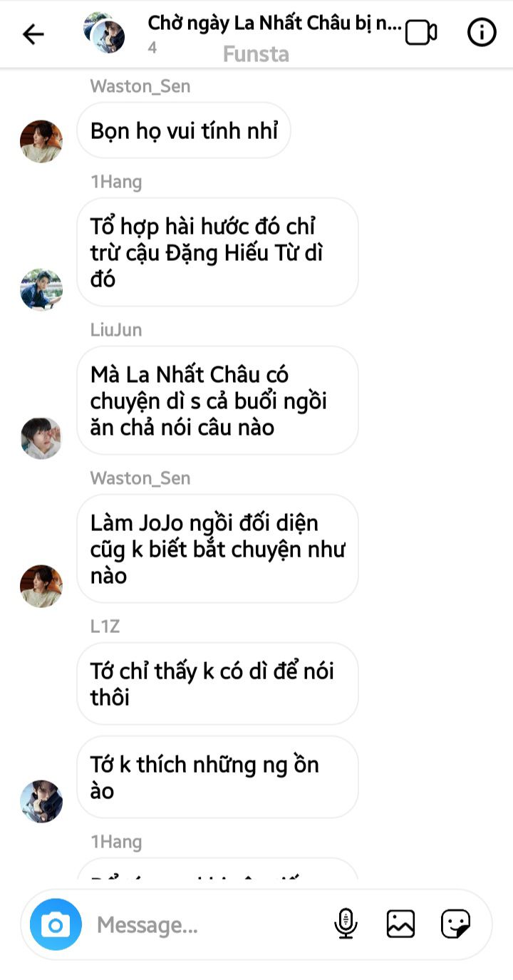This screenshot has width=513, height=980.
Task: Open the blue camera button
Action: 56,924
